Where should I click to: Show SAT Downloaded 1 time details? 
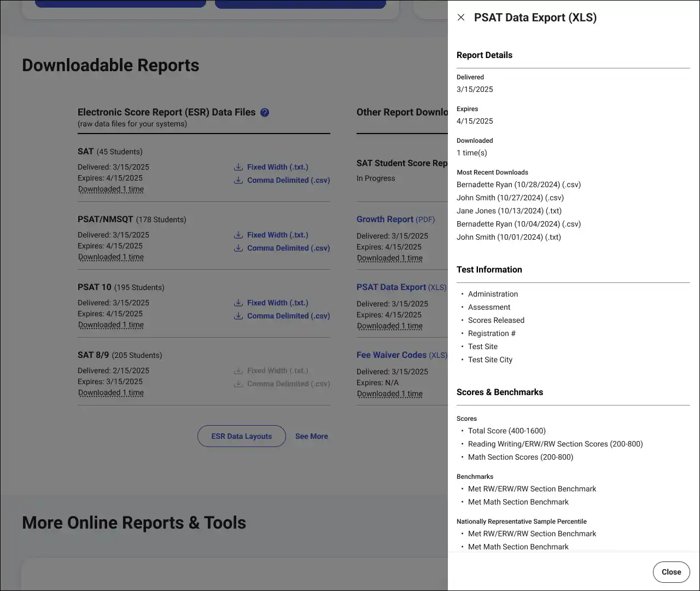pos(111,189)
